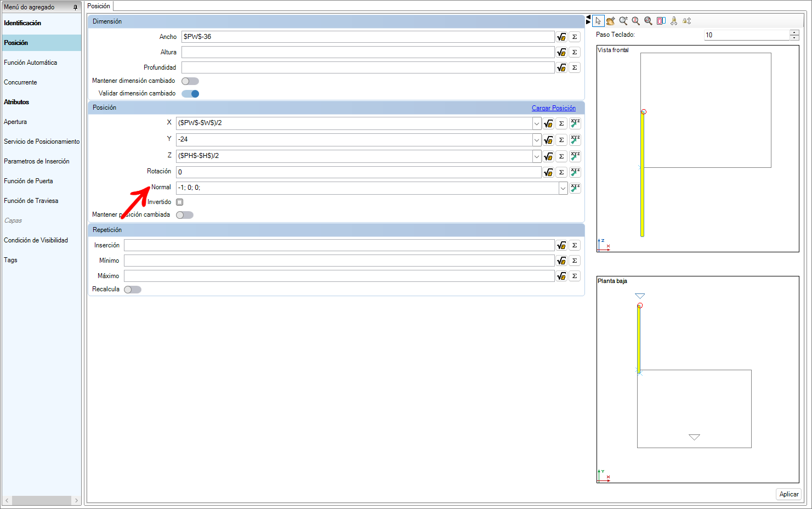This screenshot has width=812, height=509.
Task: Click sidebar scrollbar right arrow
Action: [76, 500]
